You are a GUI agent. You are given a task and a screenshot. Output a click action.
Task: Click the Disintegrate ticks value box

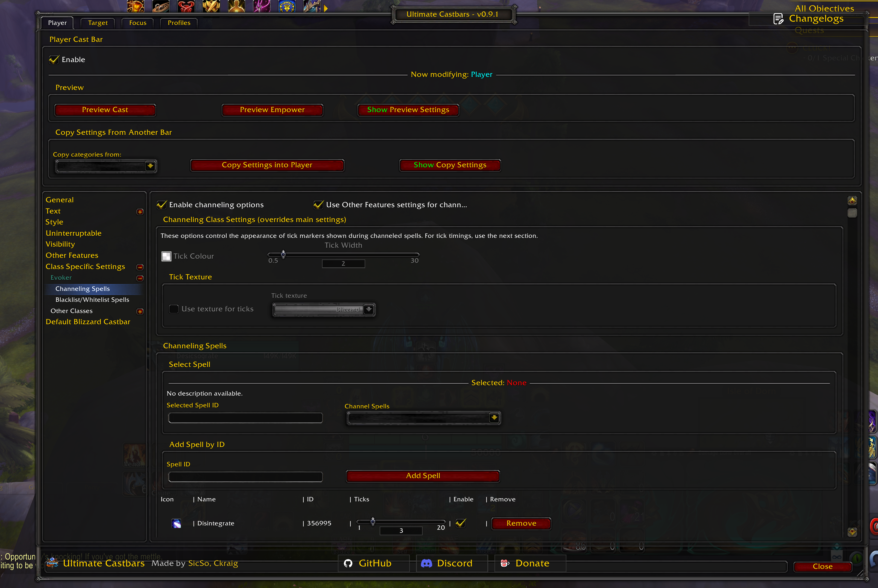click(401, 531)
